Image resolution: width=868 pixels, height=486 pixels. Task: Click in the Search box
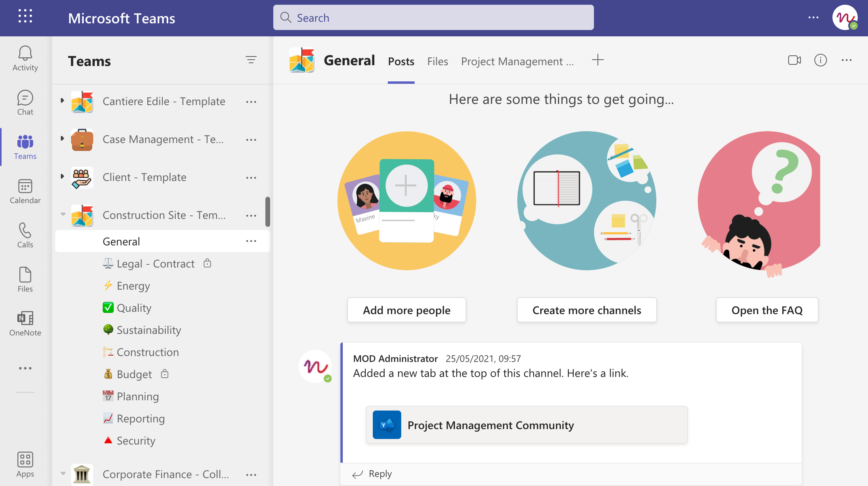click(433, 18)
